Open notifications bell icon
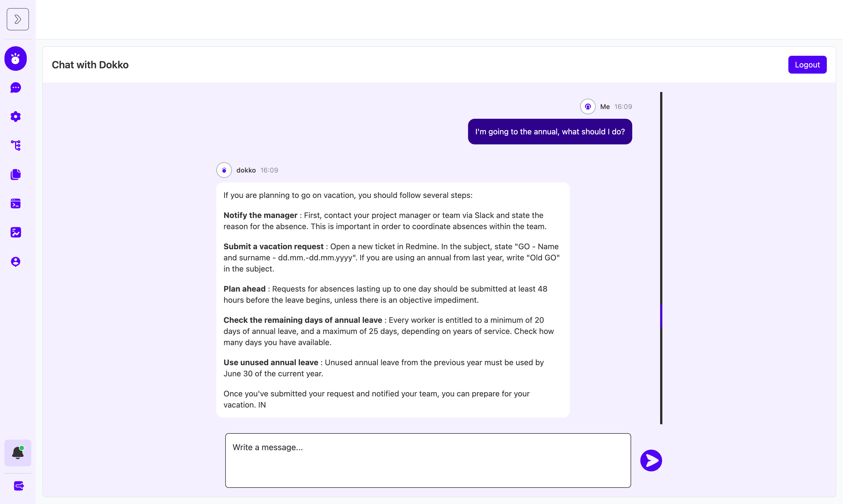The image size is (843, 504). pos(18,453)
